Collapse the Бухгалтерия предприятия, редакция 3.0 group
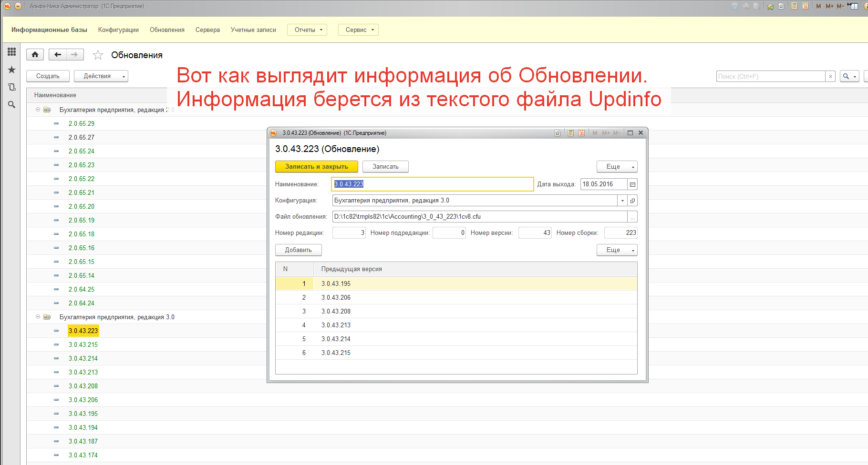868x465 pixels. 38,317
